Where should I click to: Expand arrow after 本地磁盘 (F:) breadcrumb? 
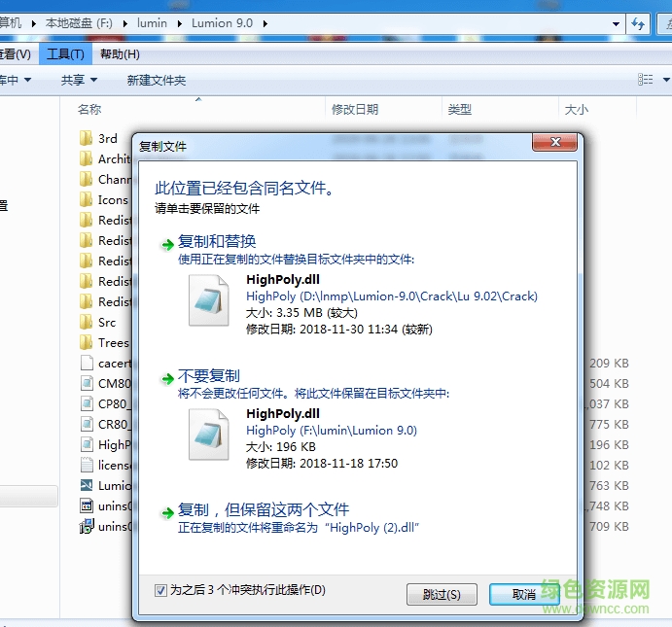[124, 23]
